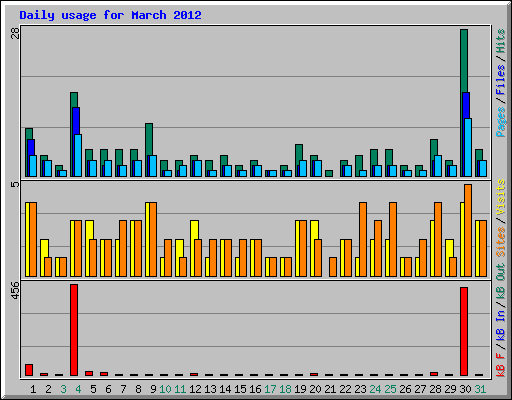Click the day label '10' on the axis

[x=165, y=389]
